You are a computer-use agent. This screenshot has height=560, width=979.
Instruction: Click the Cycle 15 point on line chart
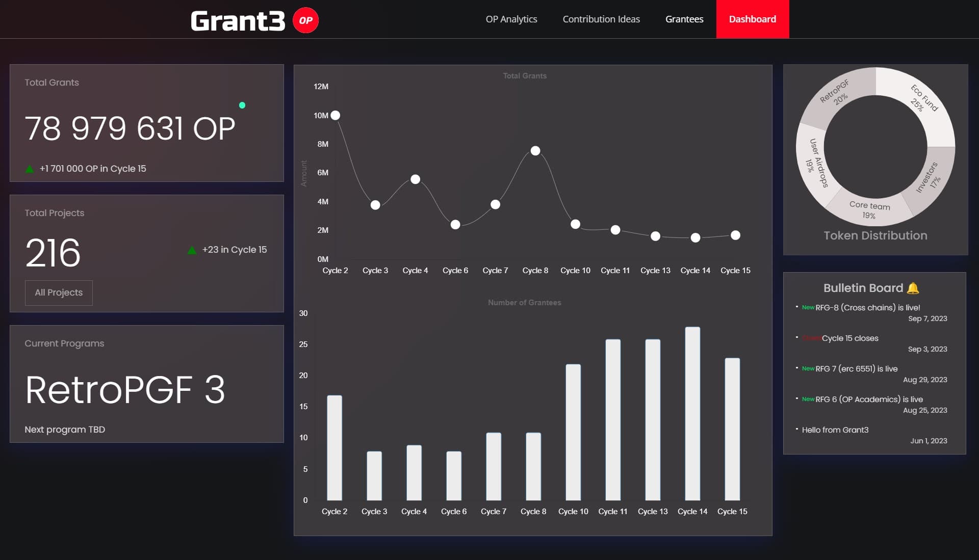(735, 235)
